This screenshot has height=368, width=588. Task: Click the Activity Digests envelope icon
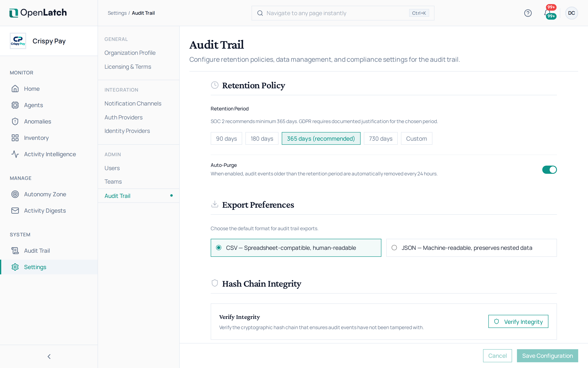tap(15, 211)
